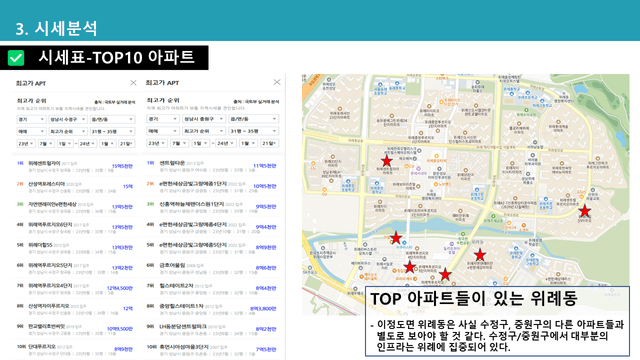Select the 1위 위례센트럴자이 listing
Screen dimensions: 640x360
pos(75,166)
